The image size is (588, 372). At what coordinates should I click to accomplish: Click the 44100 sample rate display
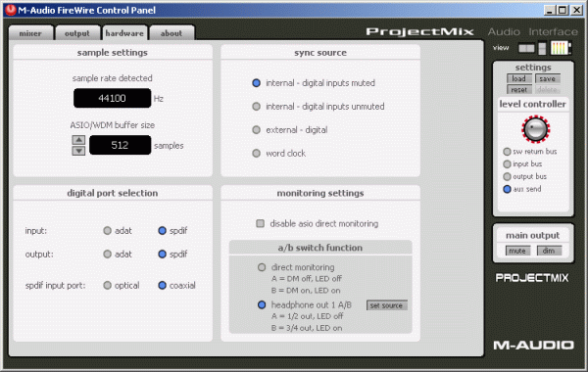click(112, 98)
